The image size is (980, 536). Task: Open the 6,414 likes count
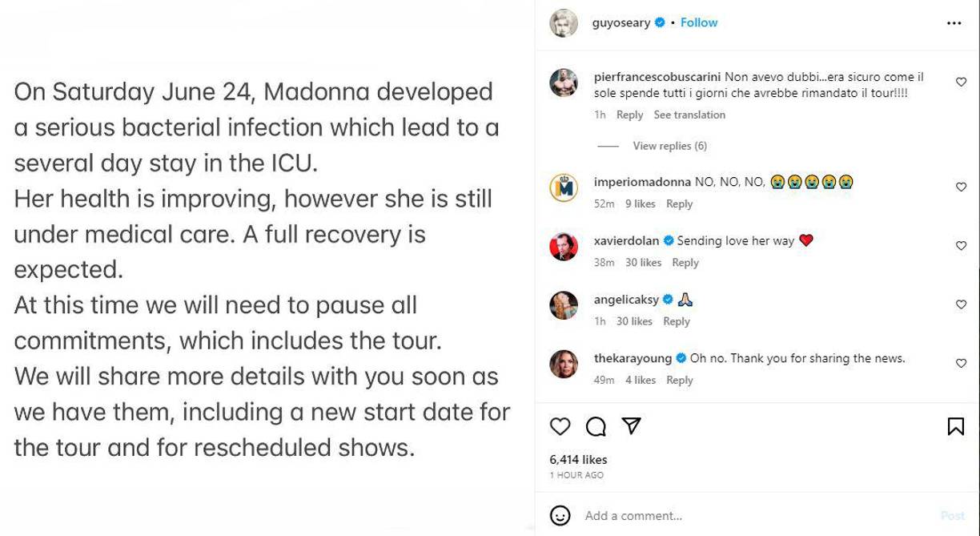[577, 459]
